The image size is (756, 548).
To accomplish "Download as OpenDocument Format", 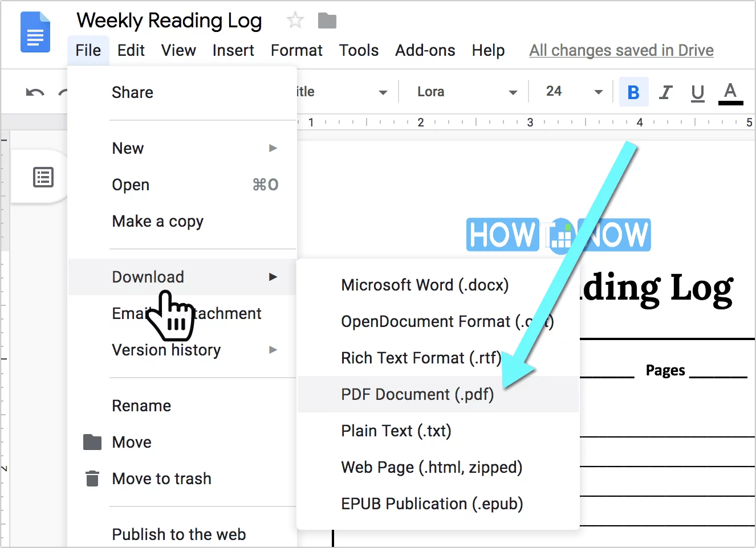I will [438, 321].
